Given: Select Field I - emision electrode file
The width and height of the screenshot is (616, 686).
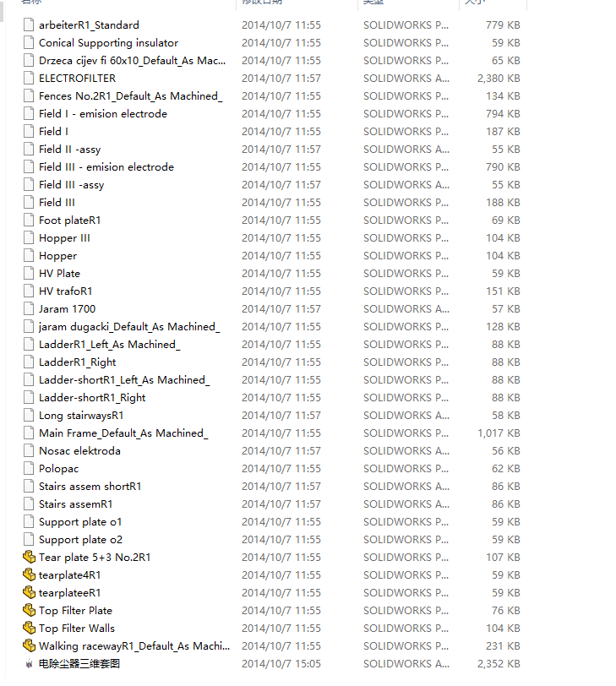Looking at the screenshot, I should pyautogui.click(x=103, y=114).
